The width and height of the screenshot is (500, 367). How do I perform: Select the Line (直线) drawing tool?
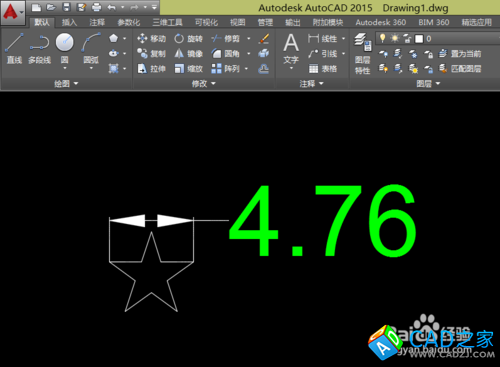[x=14, y=48]
